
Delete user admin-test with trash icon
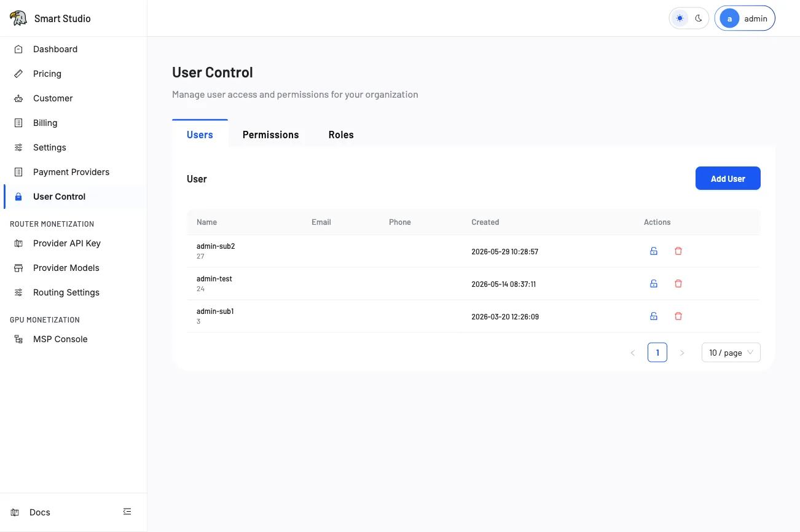click(x=678, y=284)
